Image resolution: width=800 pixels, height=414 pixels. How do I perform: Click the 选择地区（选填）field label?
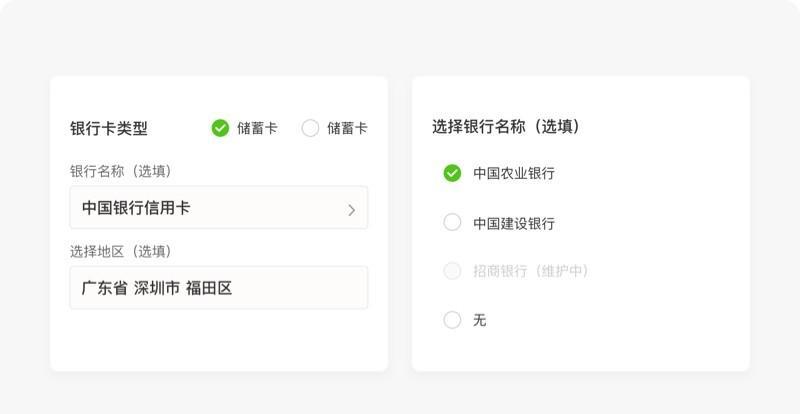(121, 251)
